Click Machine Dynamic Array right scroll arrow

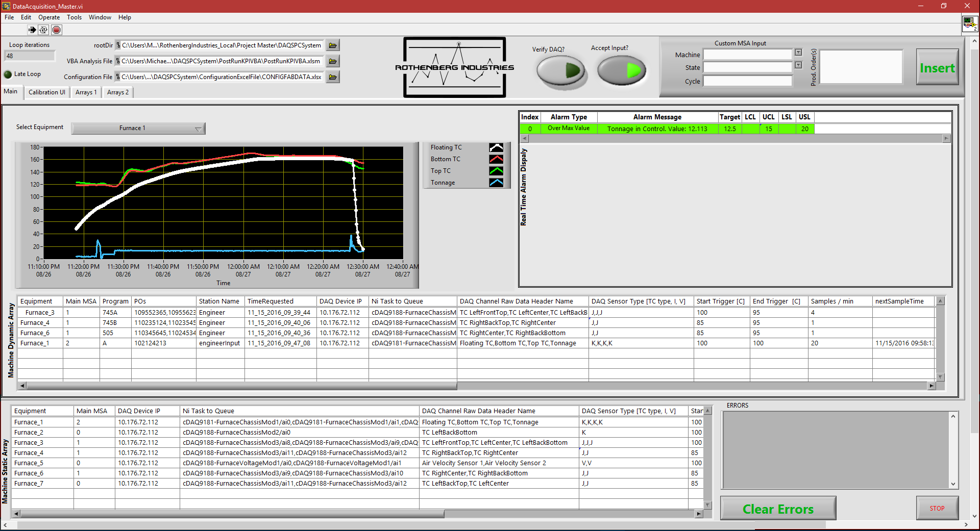click(932, 386)
